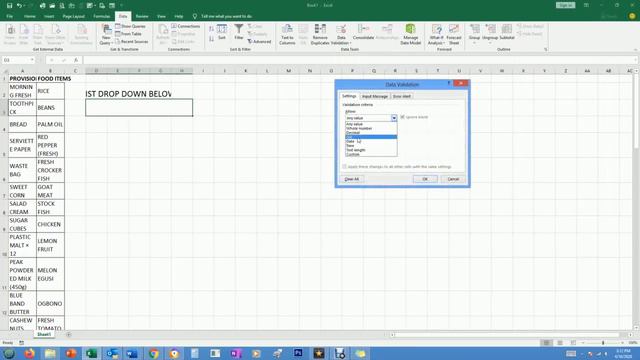
Task: Open Excel from the taskbar
Action: [x=91, y=353]
